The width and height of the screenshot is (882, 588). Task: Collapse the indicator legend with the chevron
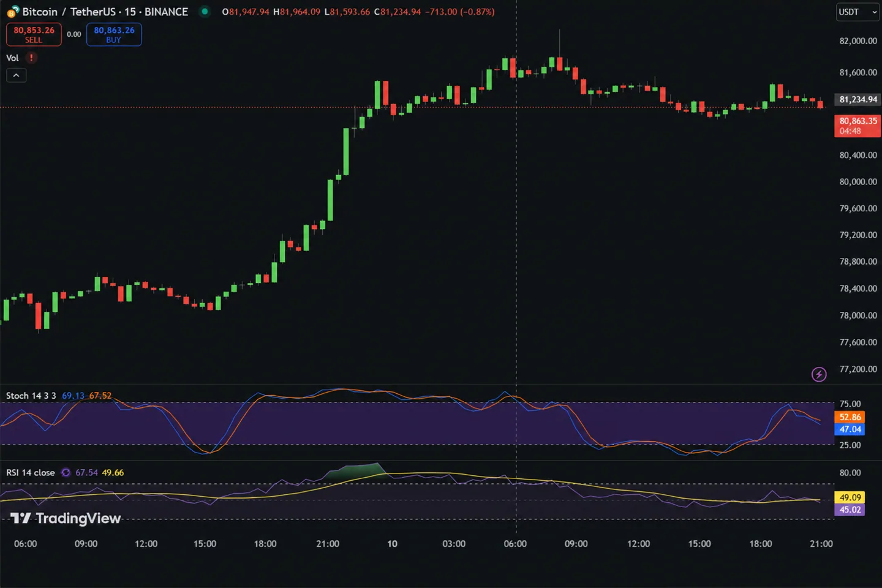tap(16, 75)
